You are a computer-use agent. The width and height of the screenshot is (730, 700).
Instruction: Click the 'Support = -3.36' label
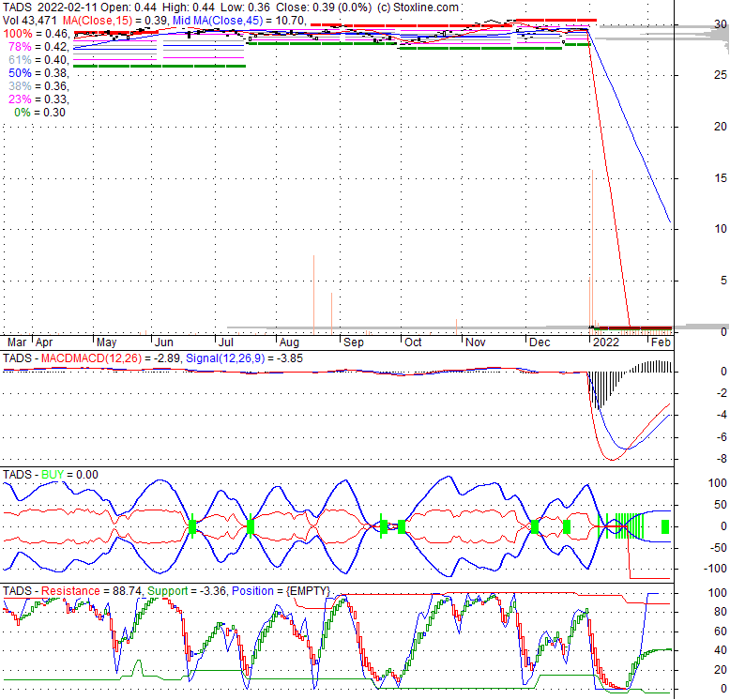click(x=187, y=591)
